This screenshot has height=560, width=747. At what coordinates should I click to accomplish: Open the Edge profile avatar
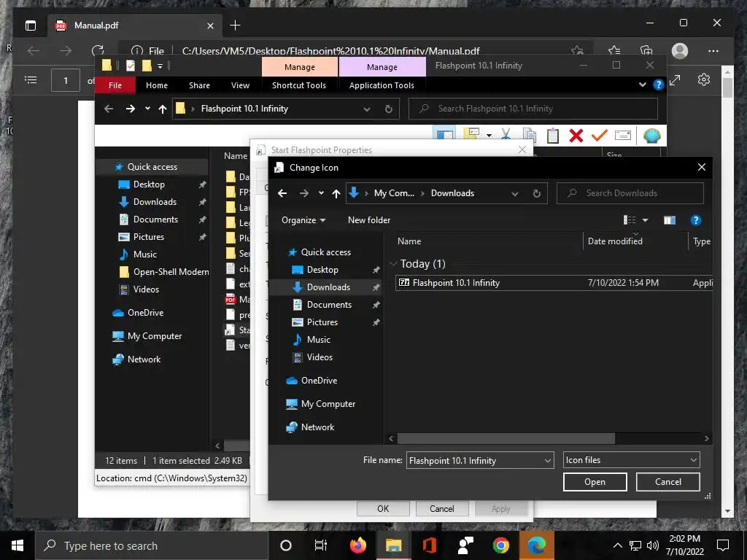click(x=680, y=50)
